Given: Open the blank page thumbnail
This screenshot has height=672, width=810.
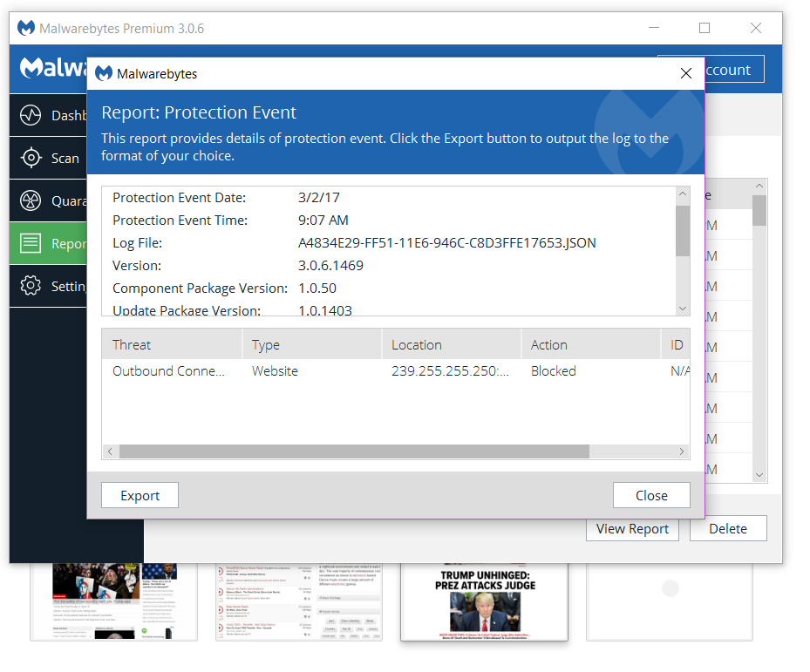Looking at the screenshot, I should (670, 601).
